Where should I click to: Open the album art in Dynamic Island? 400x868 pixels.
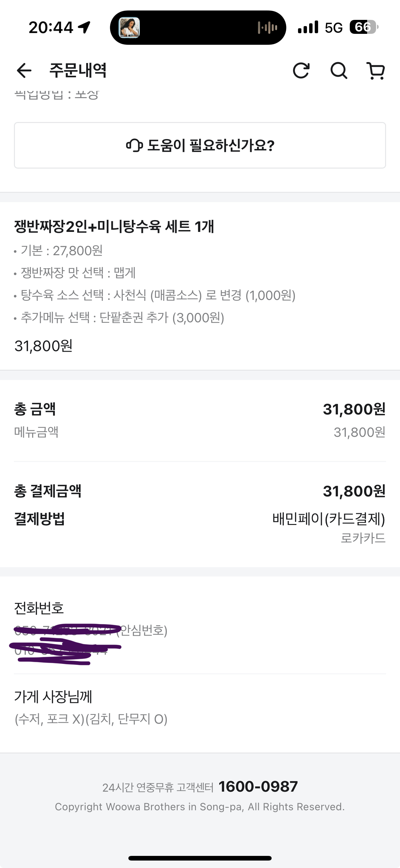(x=129, y=28)
